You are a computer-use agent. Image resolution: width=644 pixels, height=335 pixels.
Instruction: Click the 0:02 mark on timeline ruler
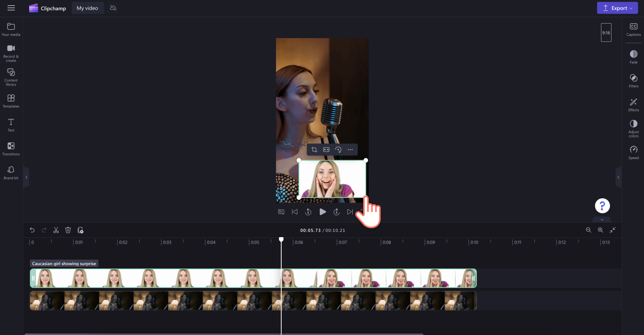123,242
